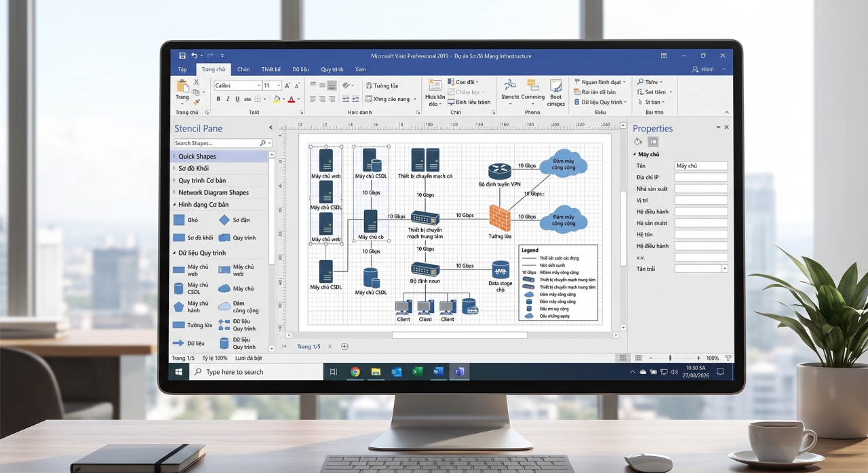Toggle Underline formatting

coord(237,99)
